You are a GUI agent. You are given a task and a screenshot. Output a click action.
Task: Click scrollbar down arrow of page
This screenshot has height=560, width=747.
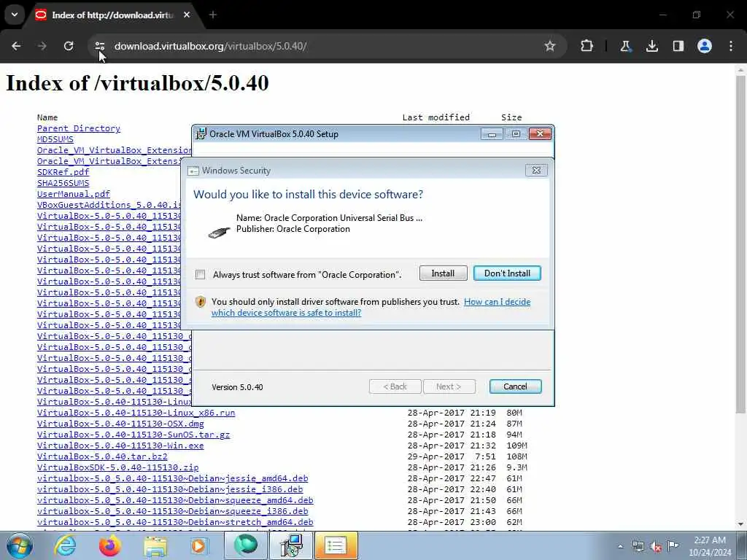pos(740,524)
